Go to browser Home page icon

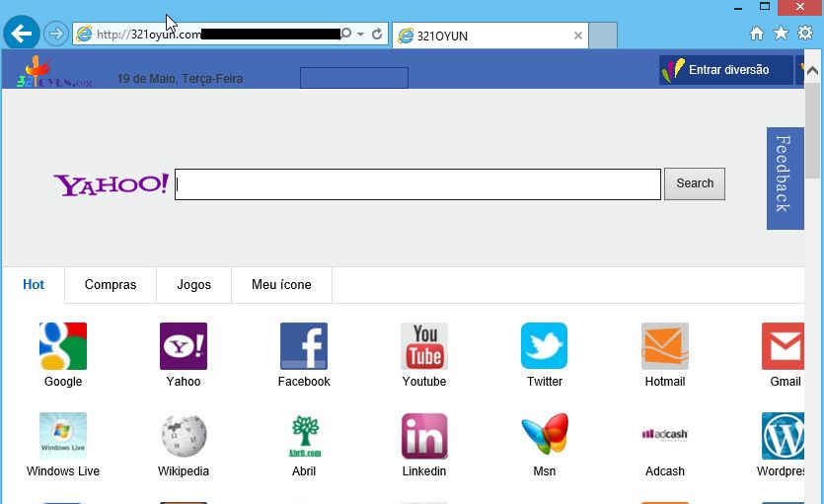pos(757,34)
